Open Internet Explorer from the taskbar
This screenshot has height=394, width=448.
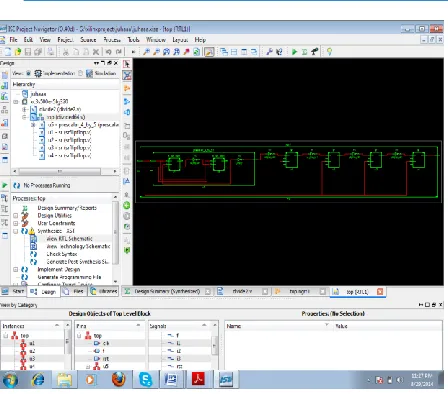38,379
